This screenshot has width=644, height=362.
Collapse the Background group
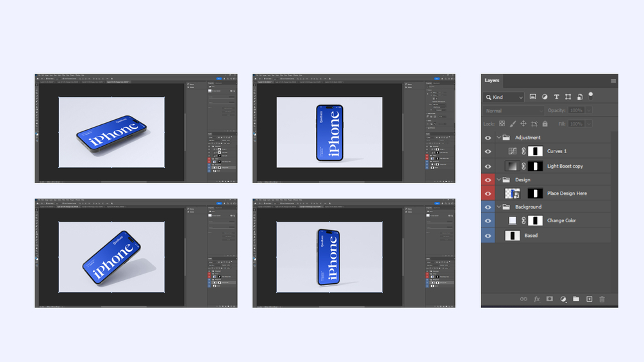click(499, 207)
